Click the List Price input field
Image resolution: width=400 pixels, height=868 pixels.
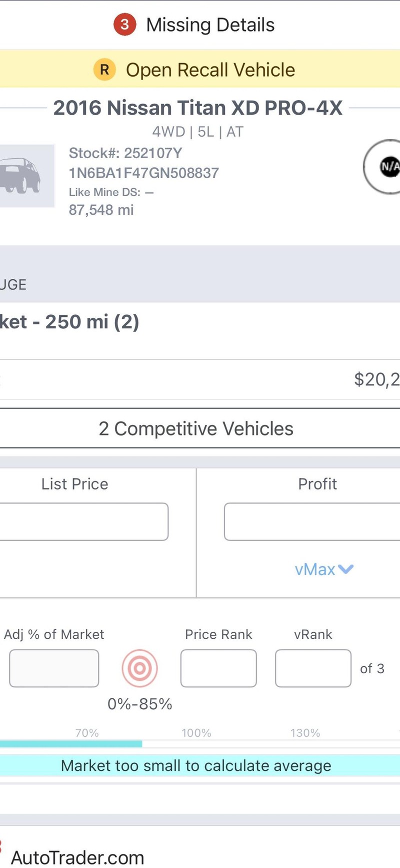point(83,522)
